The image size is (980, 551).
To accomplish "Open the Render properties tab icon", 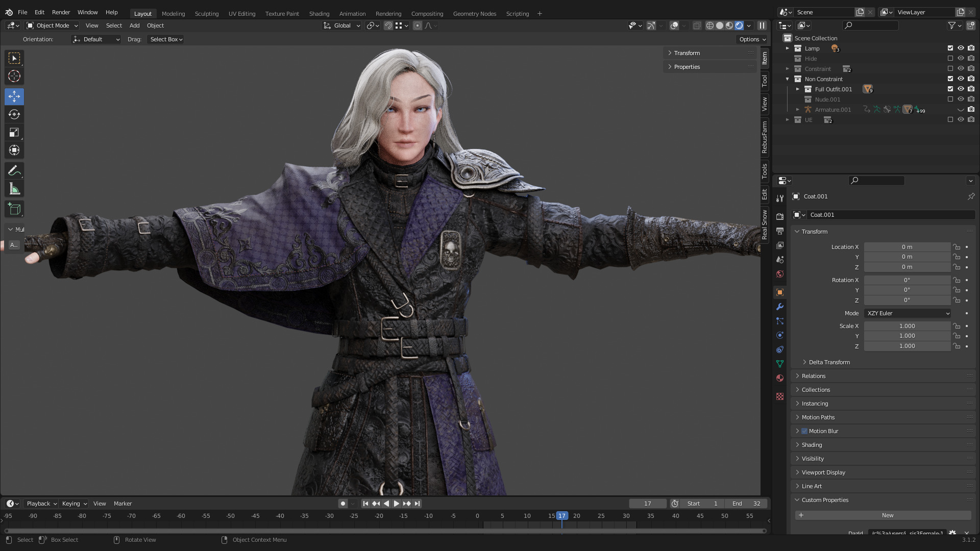I will click(779, 217).
